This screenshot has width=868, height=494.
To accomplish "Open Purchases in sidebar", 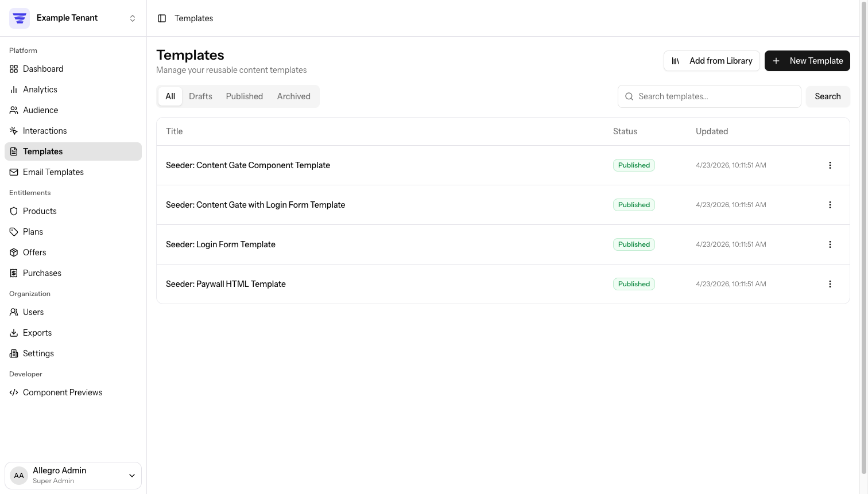I will click(73, 273).
